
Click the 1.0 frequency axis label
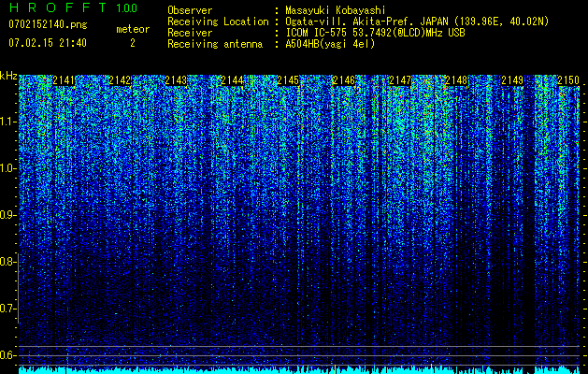click(7, 168)
